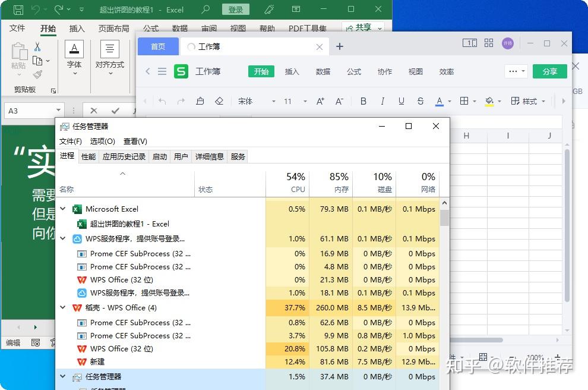This screenshot has height=390, width=588.
Task: Close the 工作簿 tab in WPS
Action: click(320, 47)
